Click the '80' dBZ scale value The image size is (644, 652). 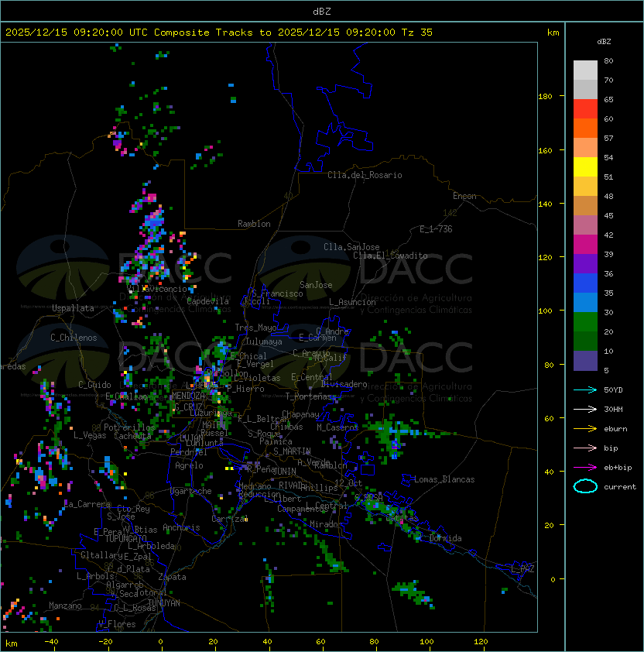pyautogui.click(x=608, y=60)
